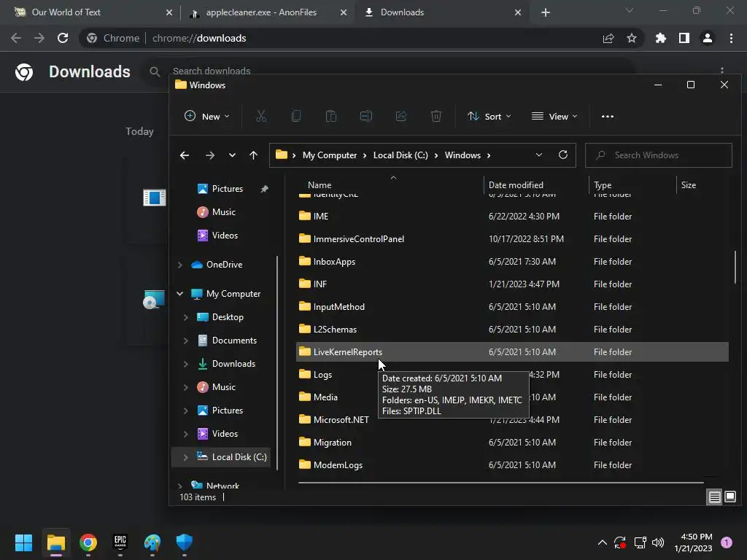Click Local Disk (C:) breadcrumb

(x=400, y=155)
